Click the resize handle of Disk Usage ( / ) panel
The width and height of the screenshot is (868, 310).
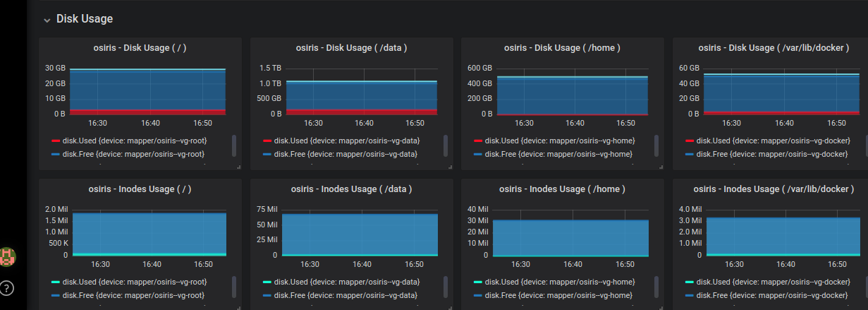238,167
